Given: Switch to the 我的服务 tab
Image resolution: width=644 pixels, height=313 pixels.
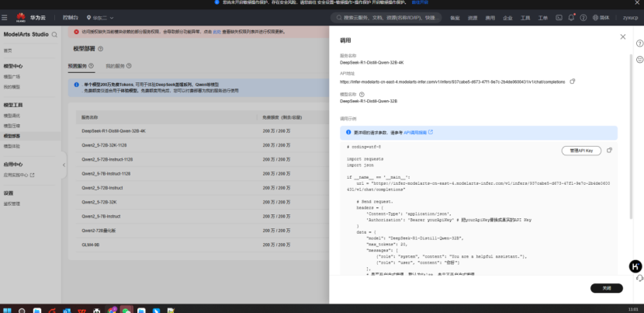Looking at the screenshot, I should coord(115,66).
